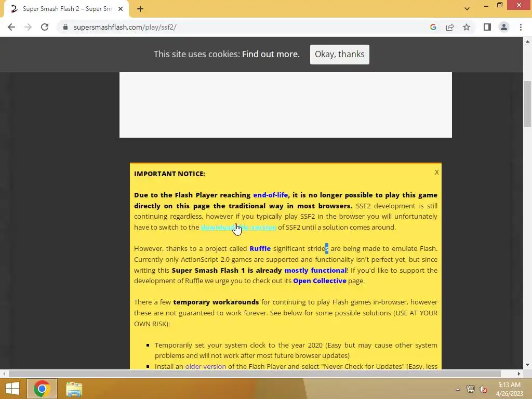Open the Find out more cookie link
Viewport: 532px width, 399px height.
point(271,54)
